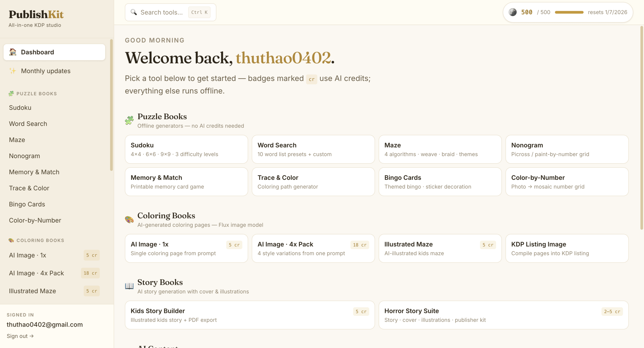Open the KDP Listing Image card

click(567, 248)
